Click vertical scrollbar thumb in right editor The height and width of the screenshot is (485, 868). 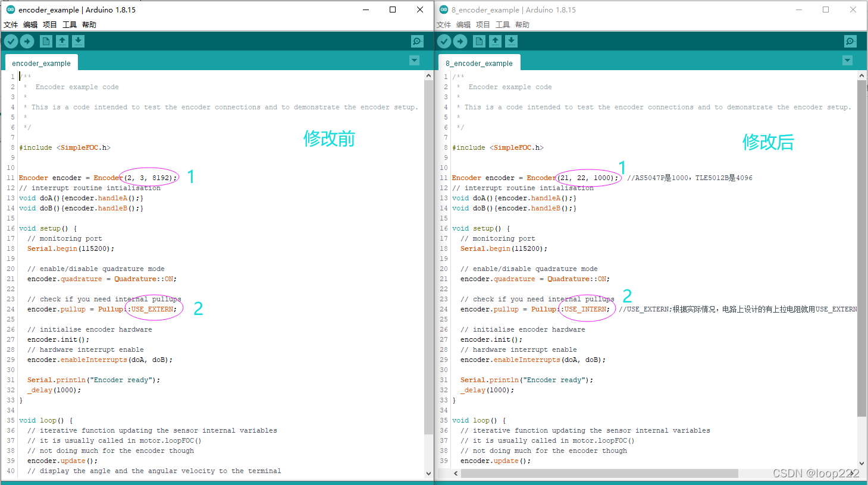point(861,248)
